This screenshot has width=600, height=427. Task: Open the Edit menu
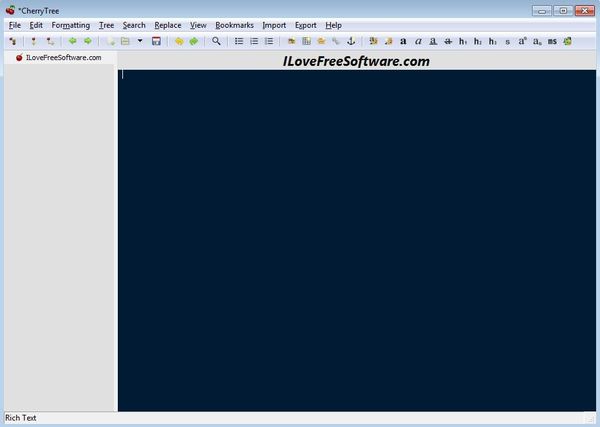tap(36, 25)
